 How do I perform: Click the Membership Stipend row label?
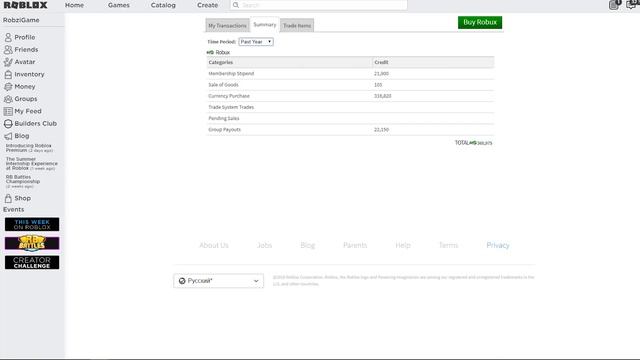coord(231,73)
